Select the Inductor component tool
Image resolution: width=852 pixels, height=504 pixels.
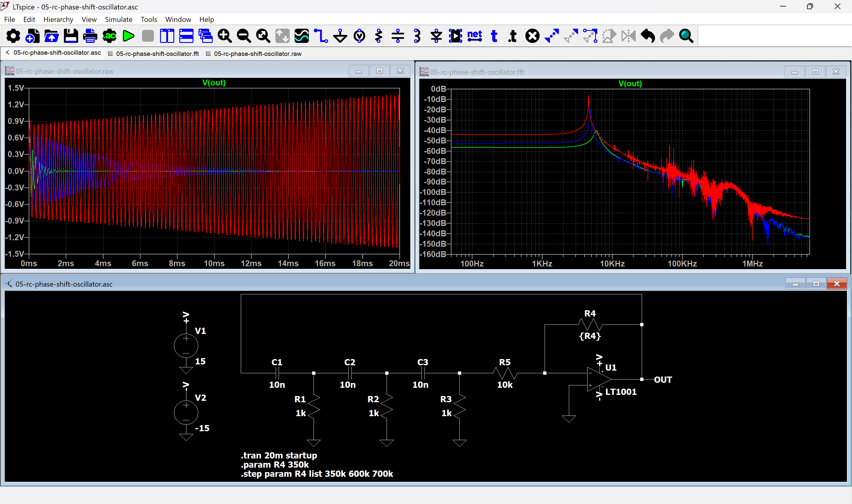click(x=417, y=36)
